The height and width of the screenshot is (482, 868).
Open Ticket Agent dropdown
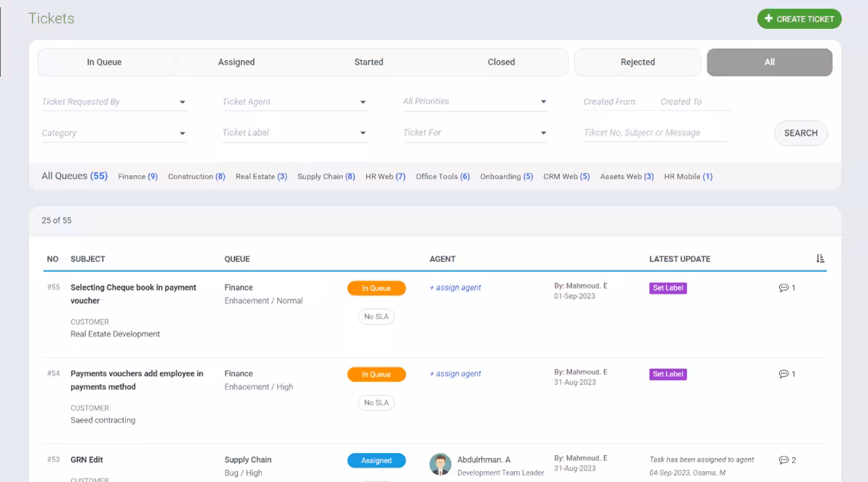tap(295, 102)
